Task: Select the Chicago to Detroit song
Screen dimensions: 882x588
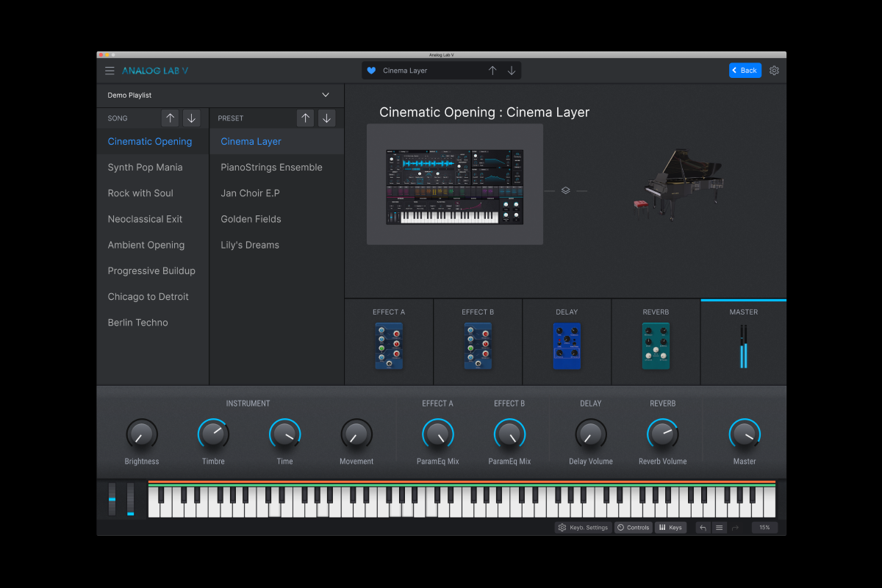Action: [153, 296]
